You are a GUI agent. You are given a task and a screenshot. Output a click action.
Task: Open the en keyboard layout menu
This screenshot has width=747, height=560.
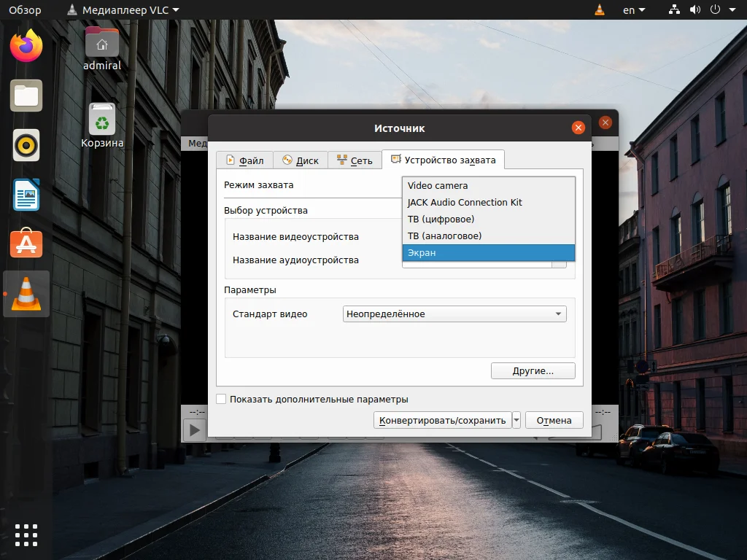point(634,10)
